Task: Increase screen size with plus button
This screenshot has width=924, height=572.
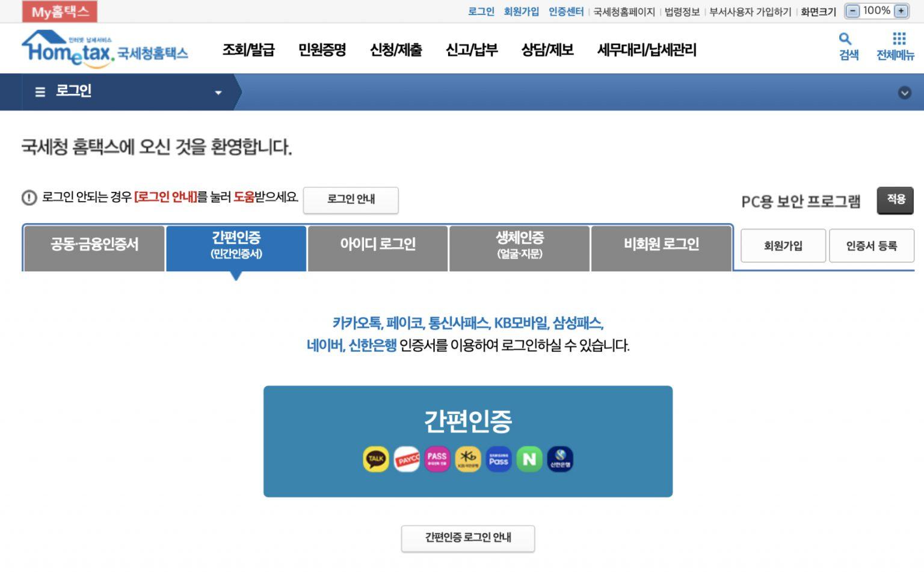Action: pyautogui.click(x=901, y=11)
